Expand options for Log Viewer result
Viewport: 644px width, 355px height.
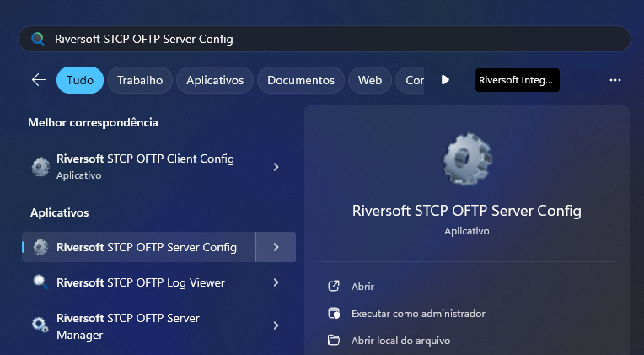(x=276, y=282)
